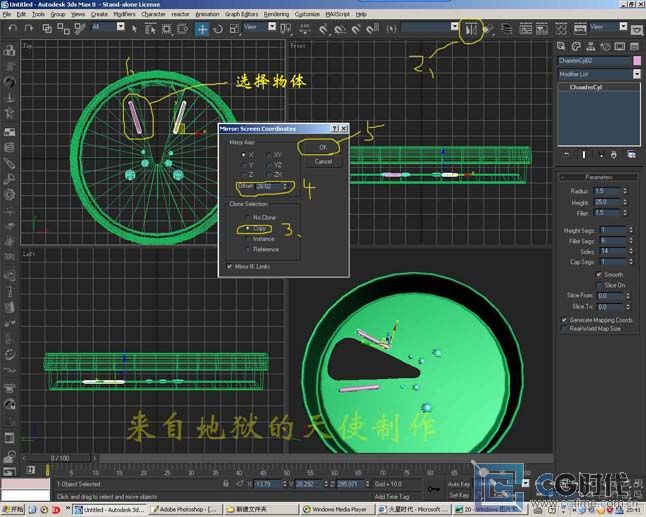Choose No Clone option
The width and height of the screenshot is (646, 517).
tap(248, 217)
